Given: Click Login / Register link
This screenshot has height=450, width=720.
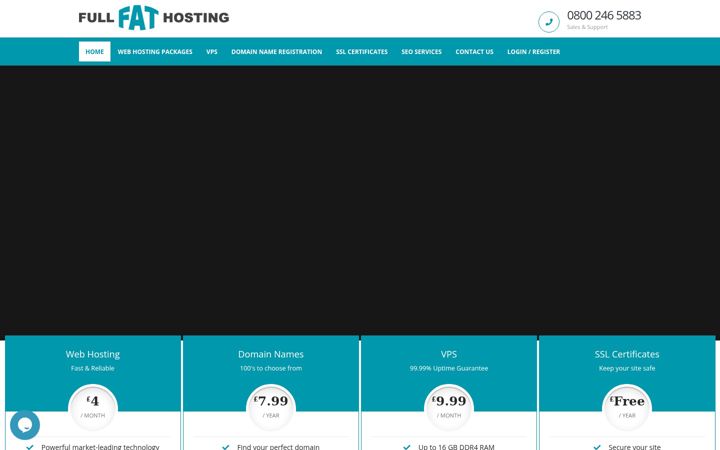Looking at the screenshot, I should [x=534, y=52].
